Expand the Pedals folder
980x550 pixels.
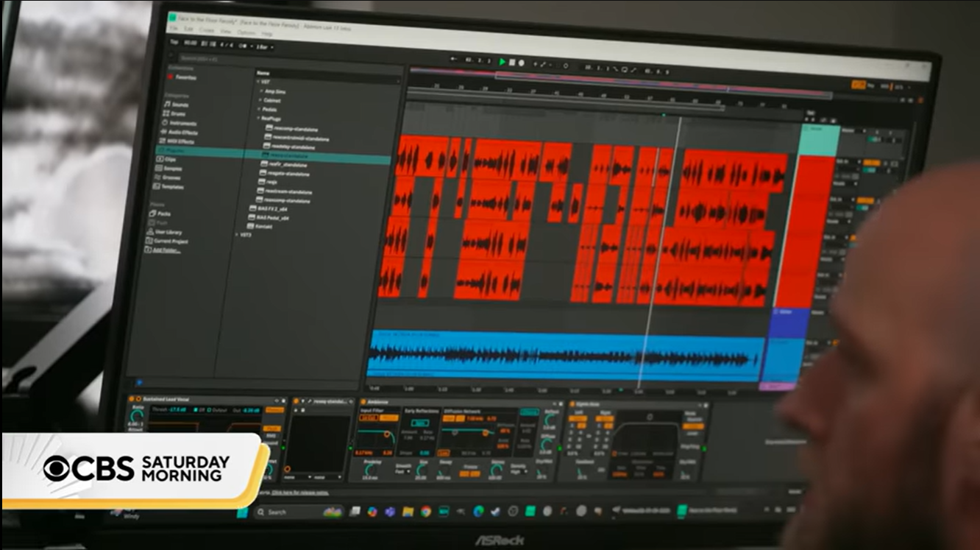(x=260, y=109)
